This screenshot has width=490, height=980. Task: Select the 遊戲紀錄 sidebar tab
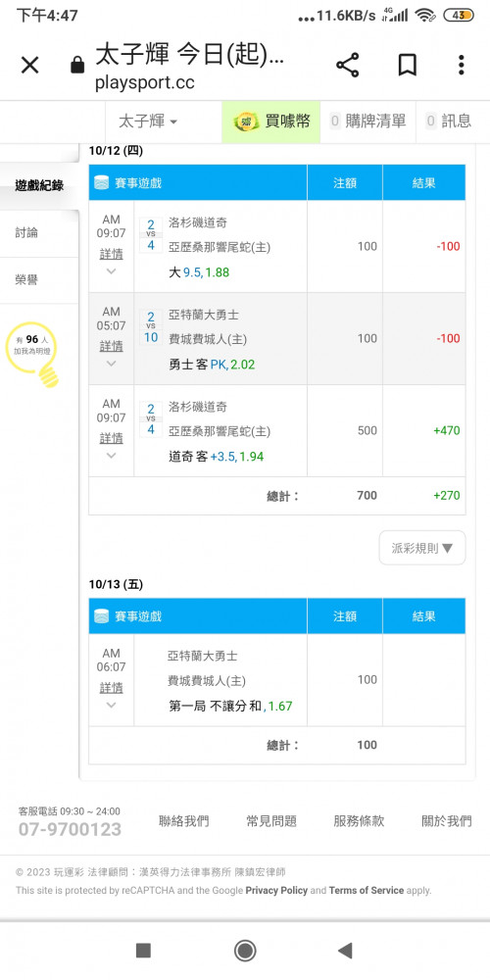(39, 185)
